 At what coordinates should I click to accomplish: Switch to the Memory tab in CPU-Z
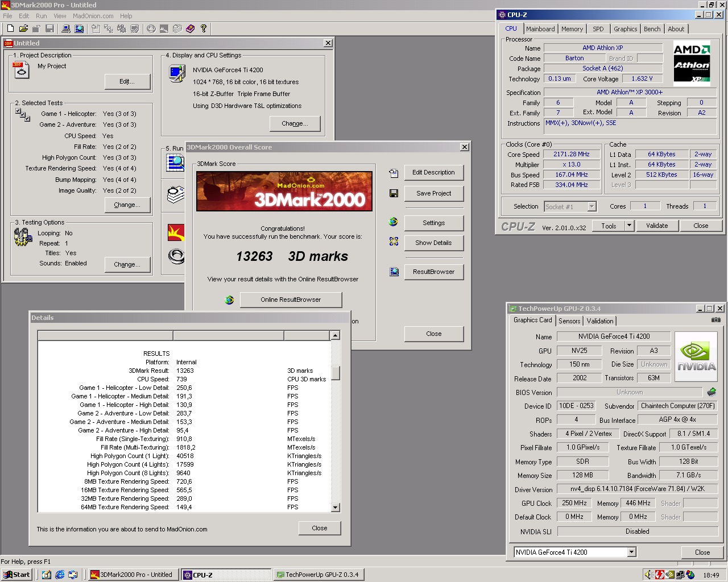tap(572, 28)
